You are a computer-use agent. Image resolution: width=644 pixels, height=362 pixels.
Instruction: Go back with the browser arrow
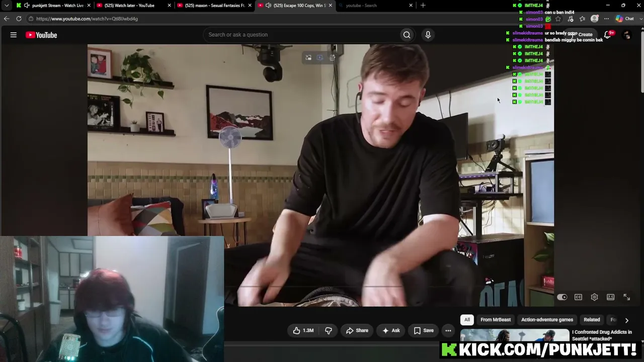7,19
